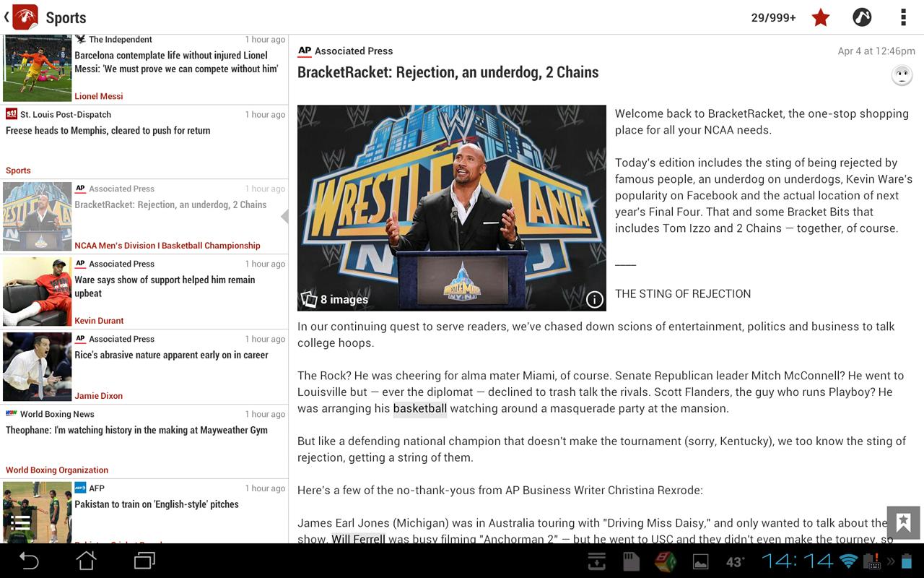Open BracketRacket item in the article list

[x=144, y=216]
